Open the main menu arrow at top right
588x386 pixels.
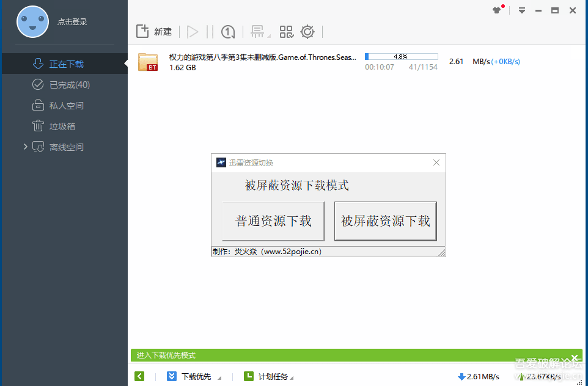521,10
